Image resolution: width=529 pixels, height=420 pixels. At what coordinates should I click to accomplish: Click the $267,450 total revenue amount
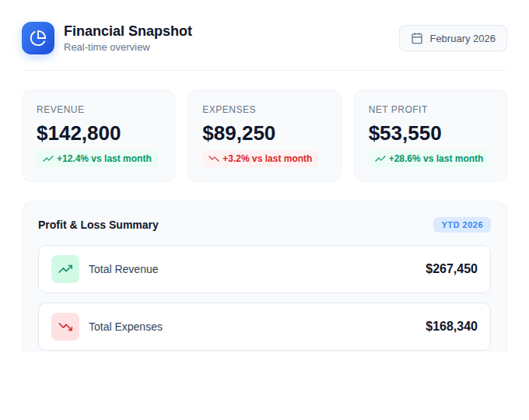pos(451,269)
